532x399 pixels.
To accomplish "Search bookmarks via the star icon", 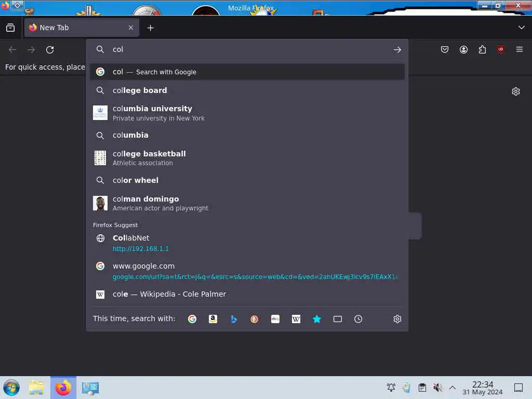I will coord(316,319).
